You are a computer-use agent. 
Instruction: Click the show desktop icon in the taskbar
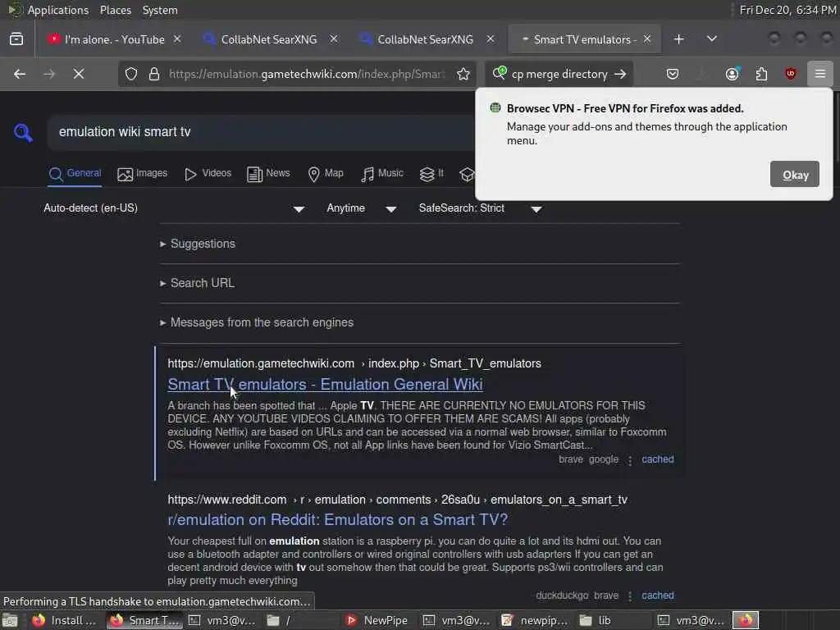(10, 620)
